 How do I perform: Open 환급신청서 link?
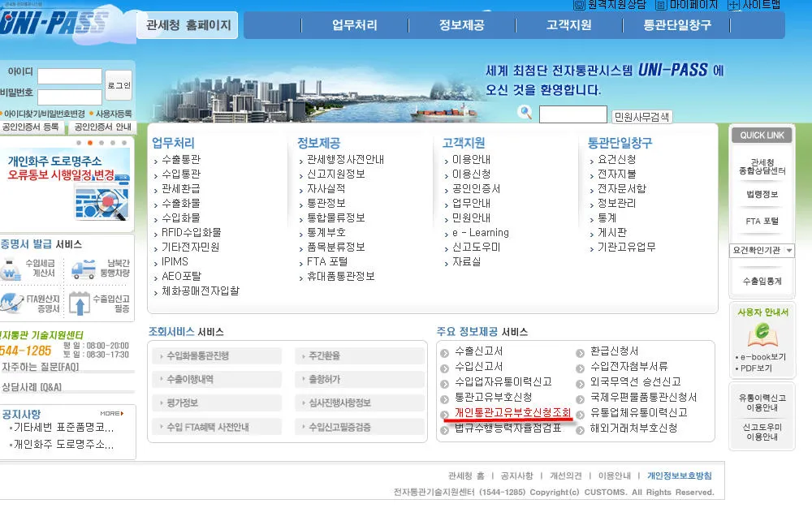[x=615, y=351]
